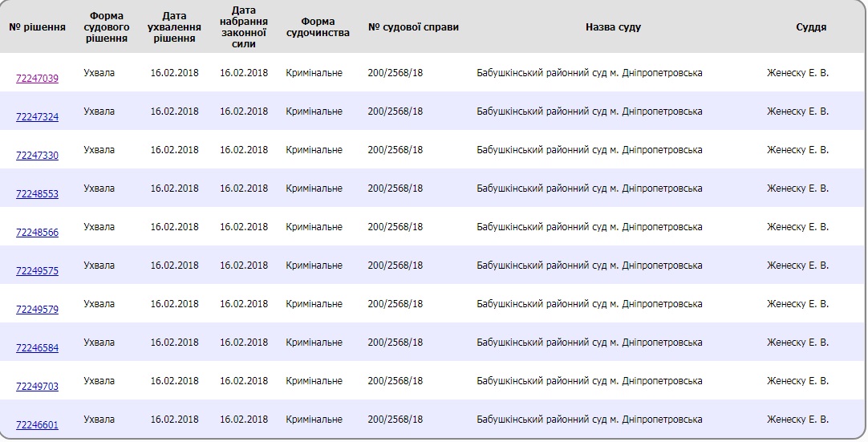Open decision number 72249575
Viewport: 868px width, 442px height.
[x=37, y=271]
